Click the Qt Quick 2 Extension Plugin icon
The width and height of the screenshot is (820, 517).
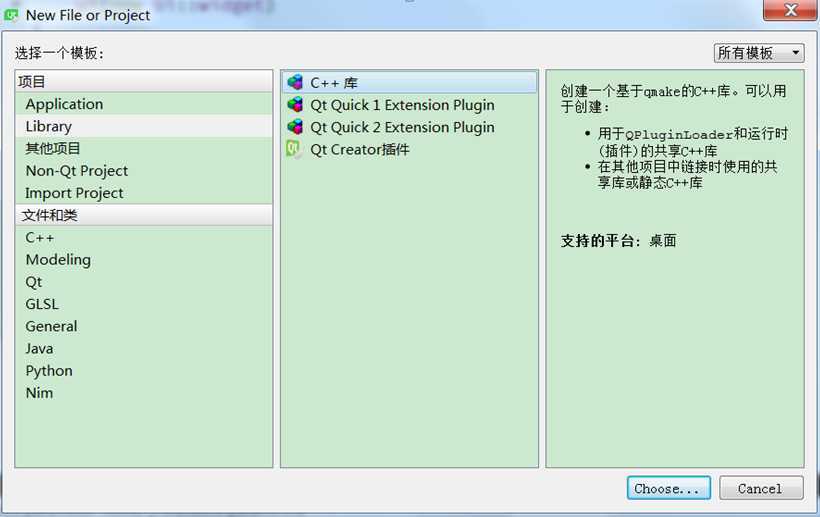pyautogui.click(x=295, y=127)
